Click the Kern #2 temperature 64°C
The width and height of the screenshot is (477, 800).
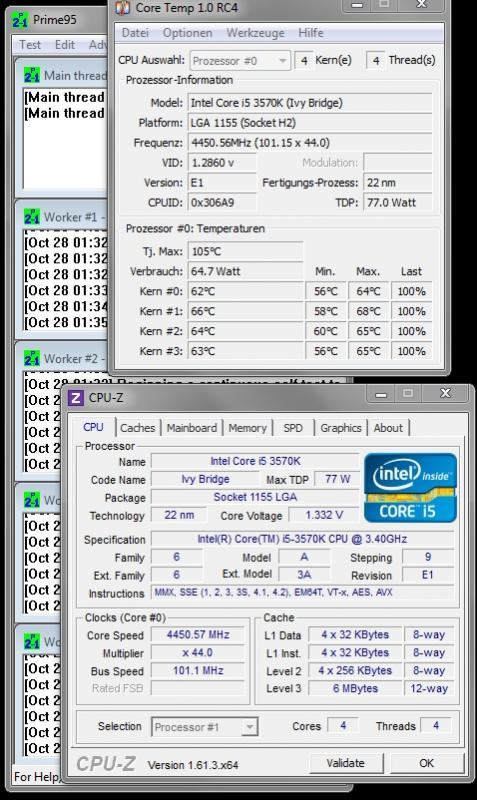(x=245, y=331)
